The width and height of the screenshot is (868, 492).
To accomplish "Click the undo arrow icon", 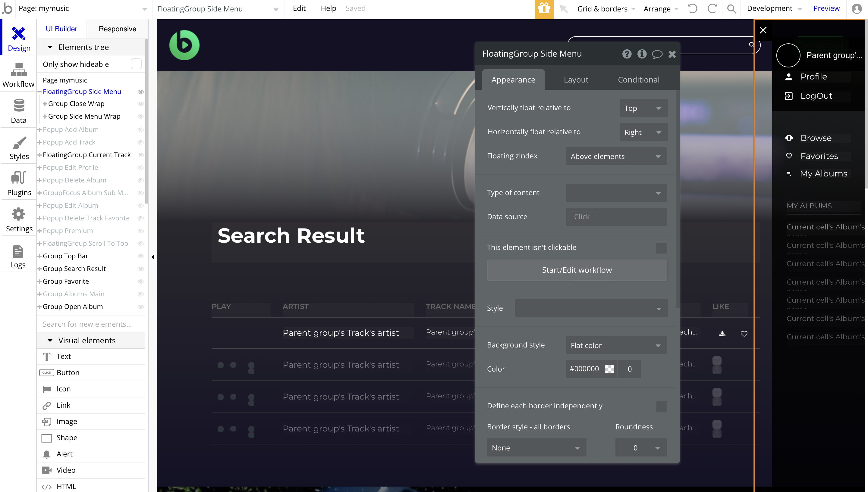I will pyautogui.click(x=693, y=9).
